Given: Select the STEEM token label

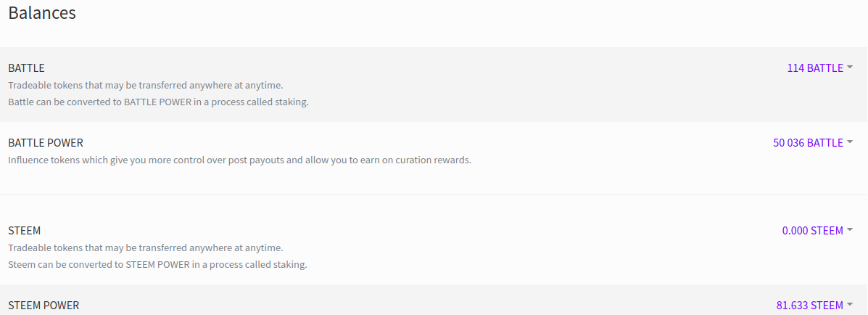Looking at the screenshot, I should [x=25, y=231].
